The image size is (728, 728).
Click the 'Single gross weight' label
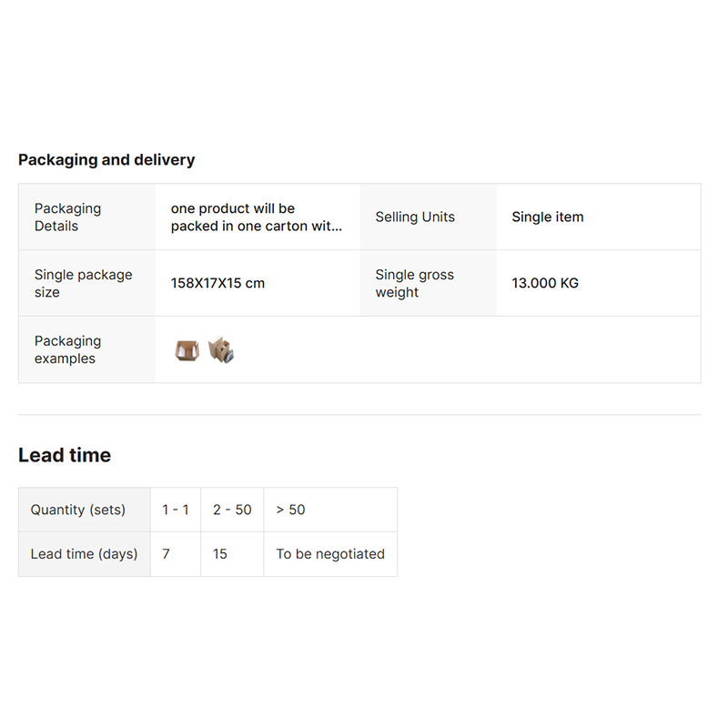click(x=414, y=283)
